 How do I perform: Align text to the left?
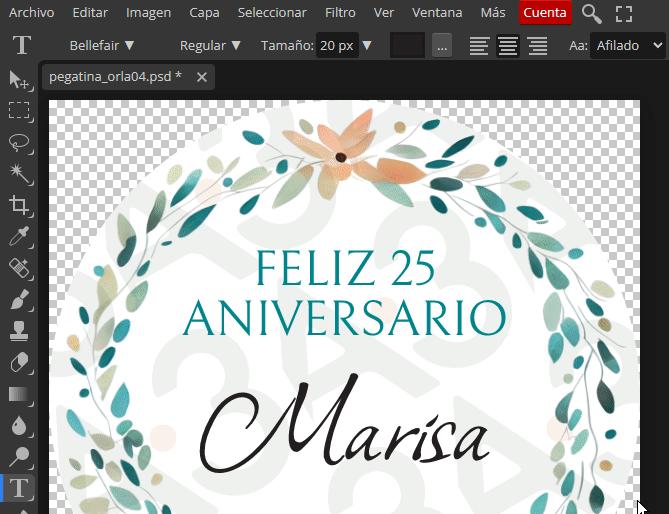(479, 46)
